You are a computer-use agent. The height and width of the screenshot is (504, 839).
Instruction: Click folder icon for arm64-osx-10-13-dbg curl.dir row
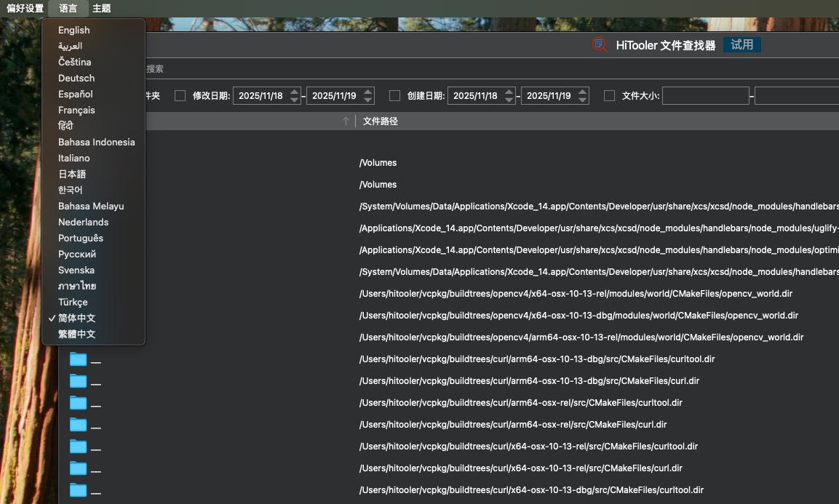click(x=78, y=381)
